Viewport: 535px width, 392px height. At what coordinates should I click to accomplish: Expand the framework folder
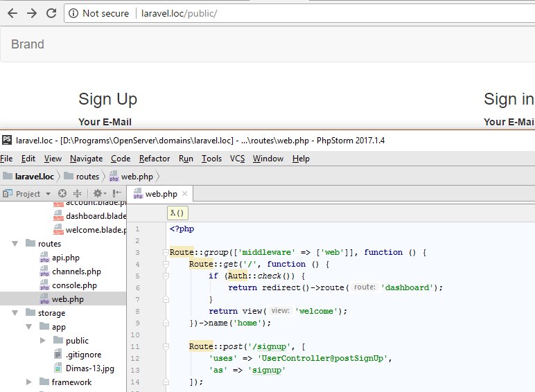pyautogui.click(x=29, y=382)
